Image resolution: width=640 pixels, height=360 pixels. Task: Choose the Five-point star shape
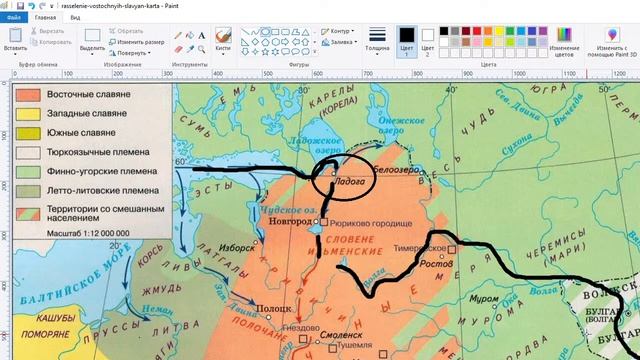pyautogui.click(x=265, y=51)
